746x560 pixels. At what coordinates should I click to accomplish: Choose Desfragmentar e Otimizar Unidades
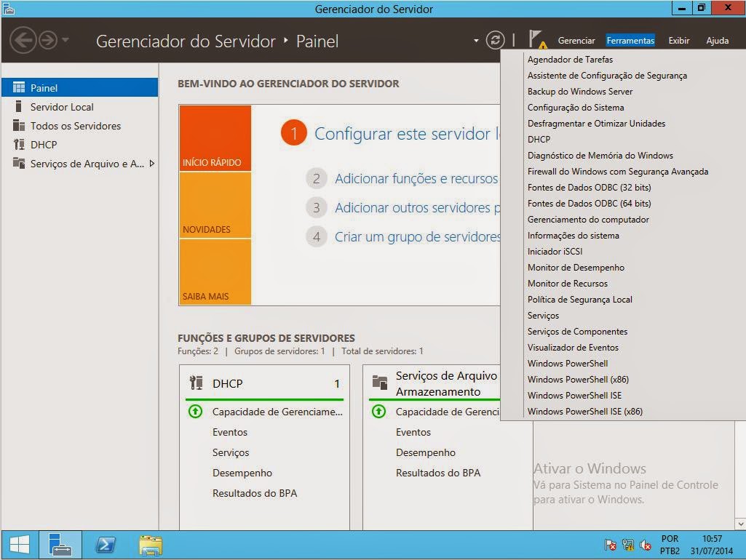595,124
